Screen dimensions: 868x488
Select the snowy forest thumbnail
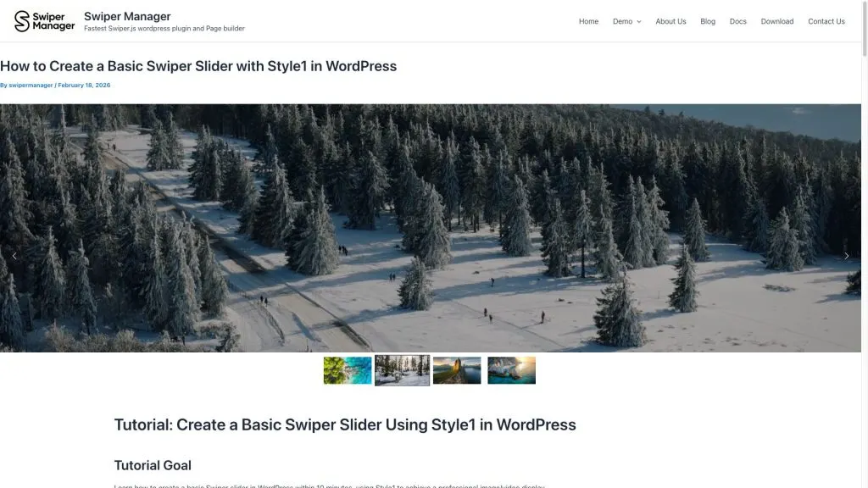[x=402, y=370]
